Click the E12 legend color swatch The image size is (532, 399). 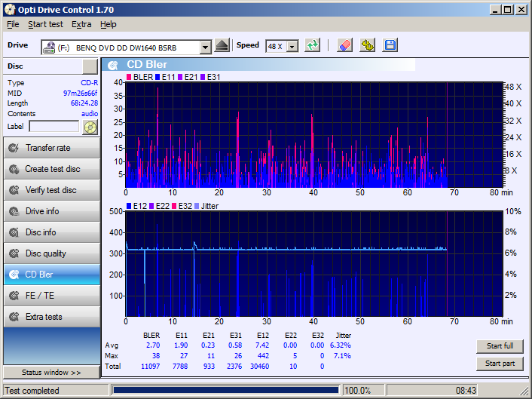[129, 206]
